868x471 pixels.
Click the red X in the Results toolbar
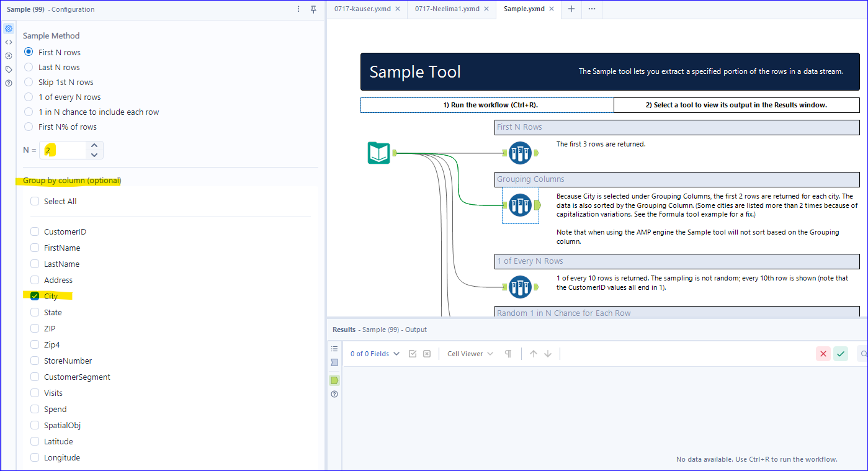pyautogui.click(x=823, y=353)
